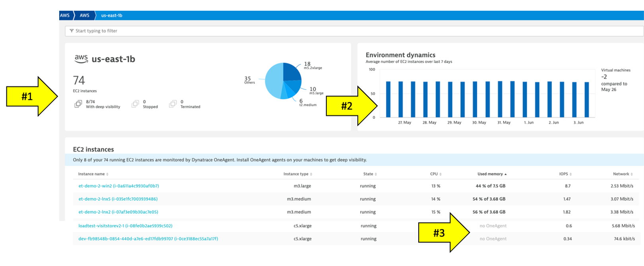The height and width of the screenshot is (266, 644).
Task: Click the bar above 30. May in chart
Action: pos(475,99)
